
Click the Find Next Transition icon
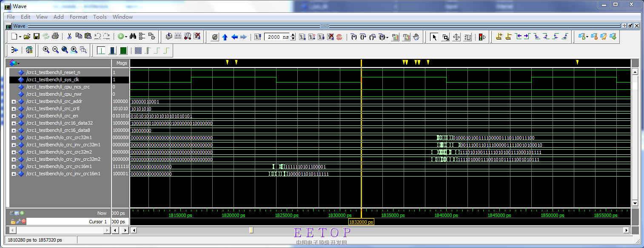[x=527, y=37]
